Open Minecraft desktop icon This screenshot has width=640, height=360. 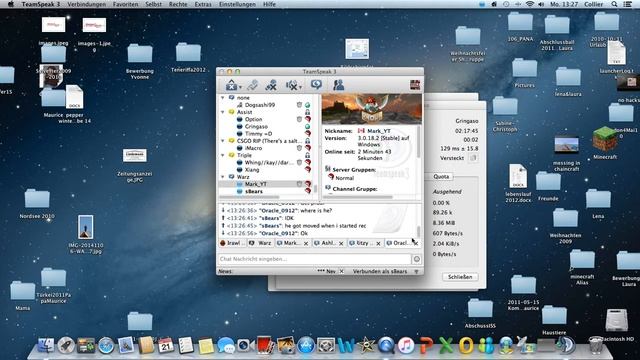point(604,142)
